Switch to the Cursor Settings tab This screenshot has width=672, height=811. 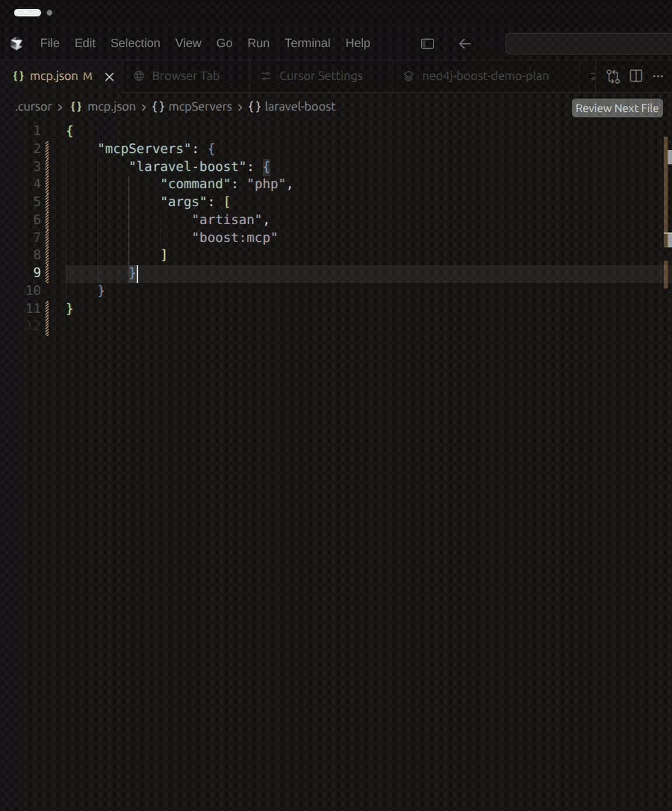pos(321,76)
